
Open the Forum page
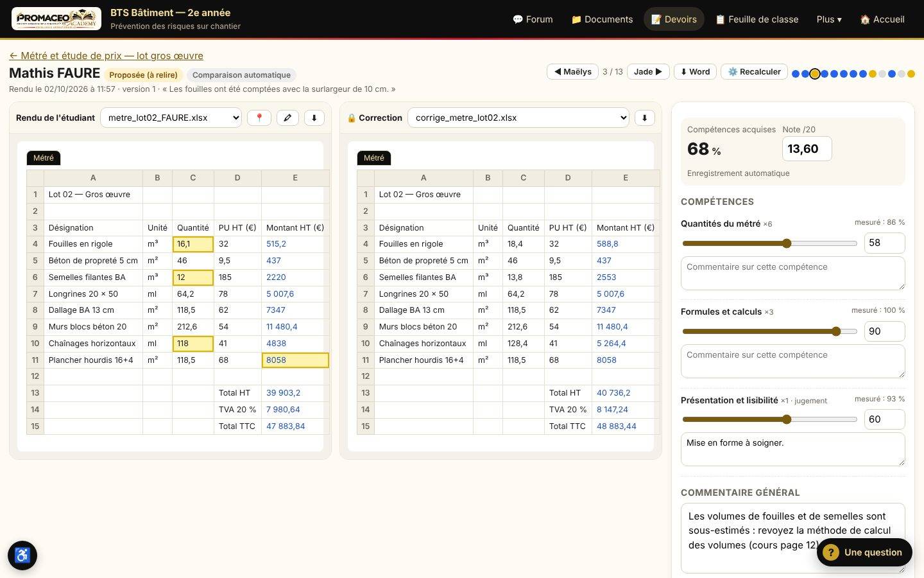point(533,19)
